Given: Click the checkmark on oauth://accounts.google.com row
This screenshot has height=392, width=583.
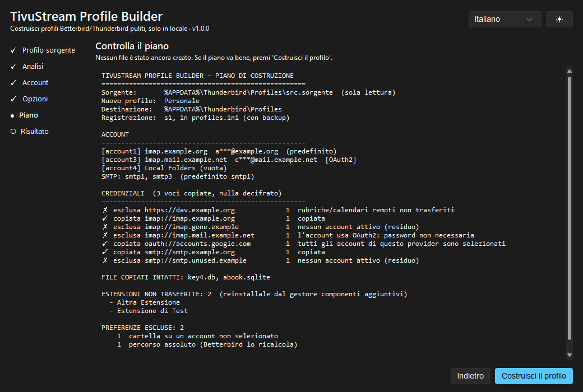Looking at the screenshot, I should tap(105, 244).
